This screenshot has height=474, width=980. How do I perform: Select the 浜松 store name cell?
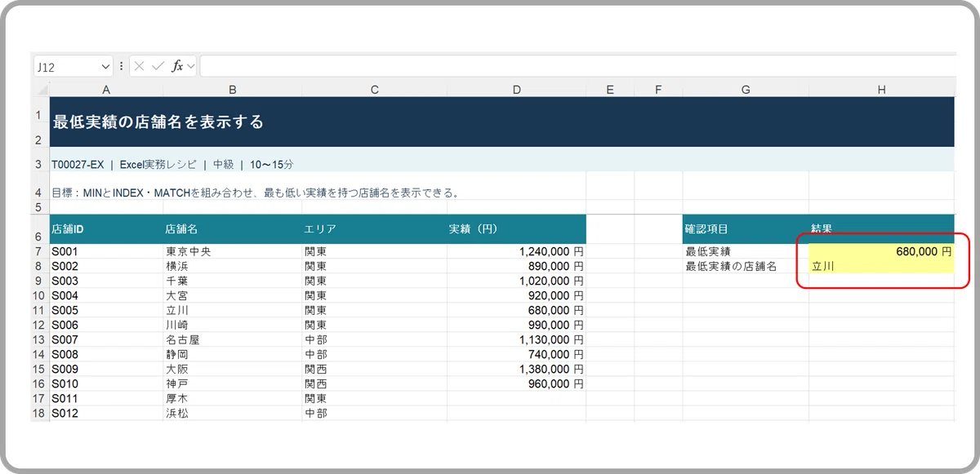click(x=232, y=414)
